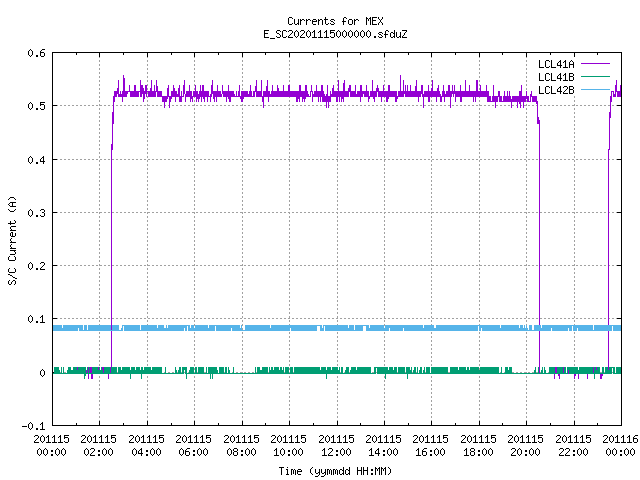Click the x-axis tick '201115 06:00'
Screen dimensions: 640x480
[x=193, y=446]
